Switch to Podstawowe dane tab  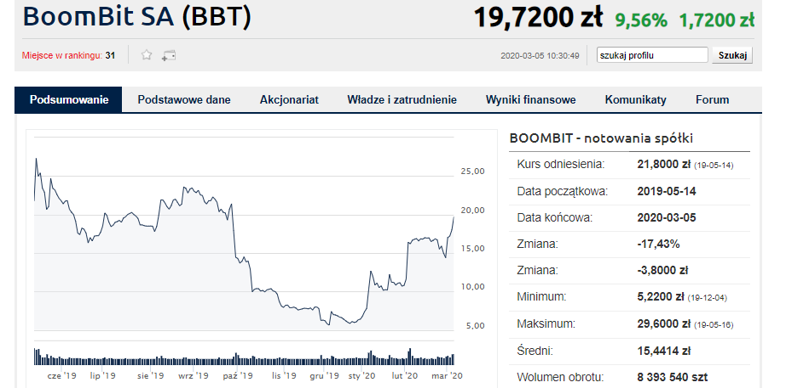[x=184, y=100]
